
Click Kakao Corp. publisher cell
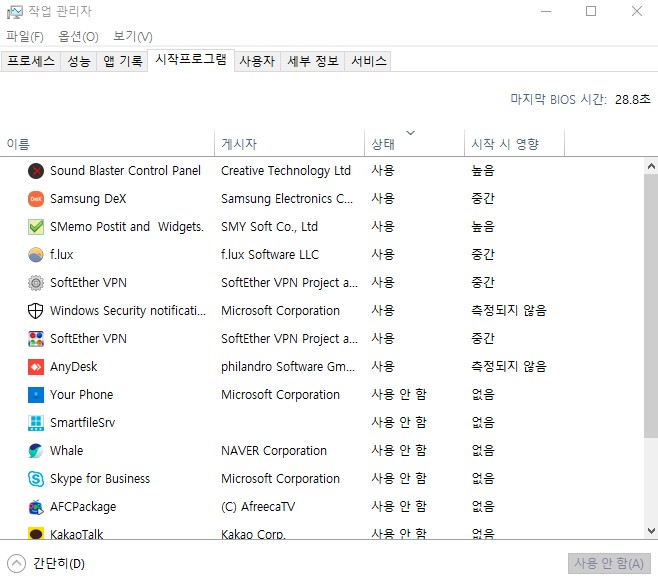[253, 533]
